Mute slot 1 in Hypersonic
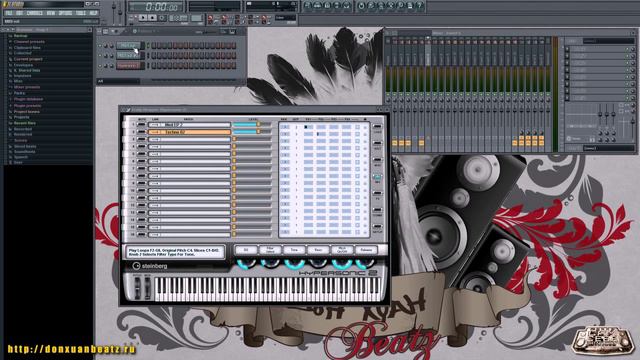This screenshot has width=640, height=360. pos(141,124)
